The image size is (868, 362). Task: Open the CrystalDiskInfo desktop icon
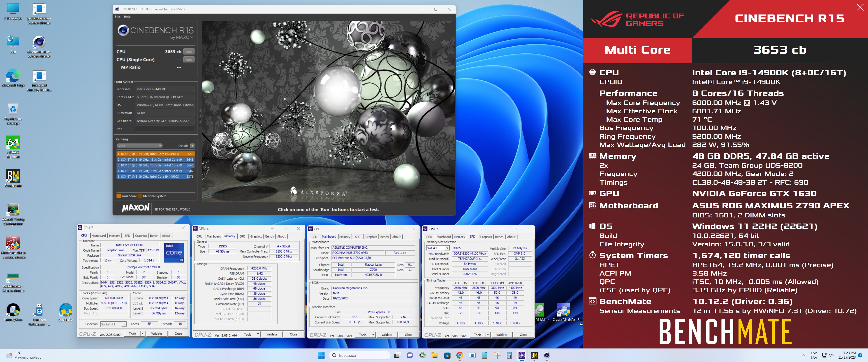(x=563, y=312)
